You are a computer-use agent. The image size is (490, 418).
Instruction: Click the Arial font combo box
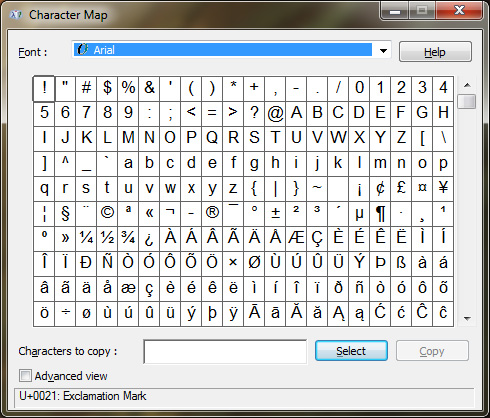click(x=231, y=50)
